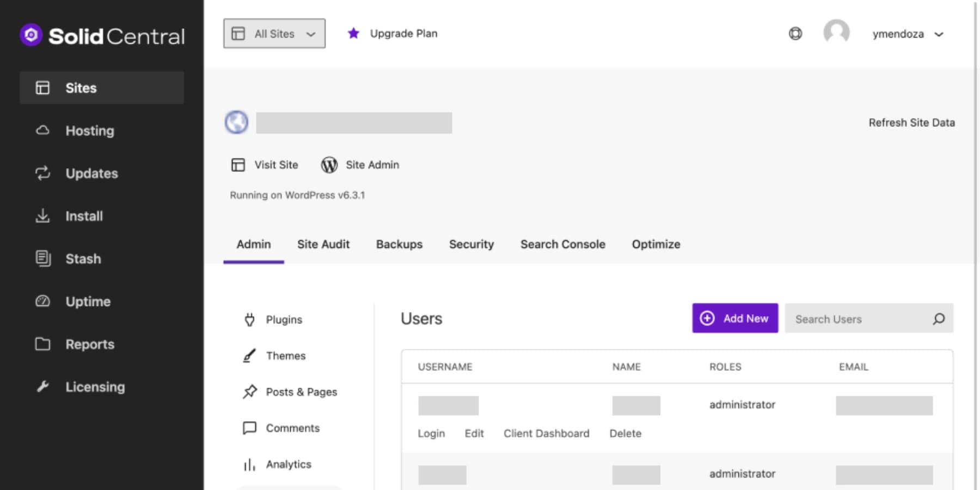Click inside the Search Users field
Image resolution: width=980 pixels, height=490 pixels.
(x=849, y=318)
